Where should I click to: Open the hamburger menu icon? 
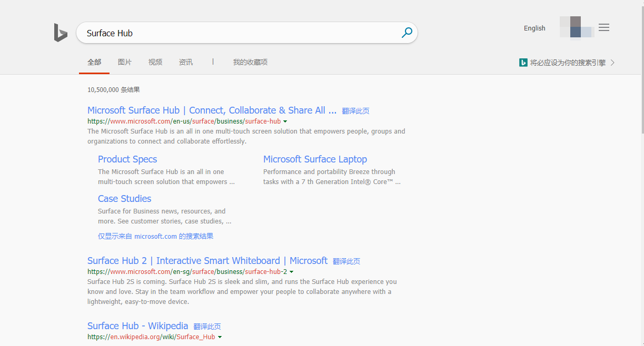pos(604,28)
